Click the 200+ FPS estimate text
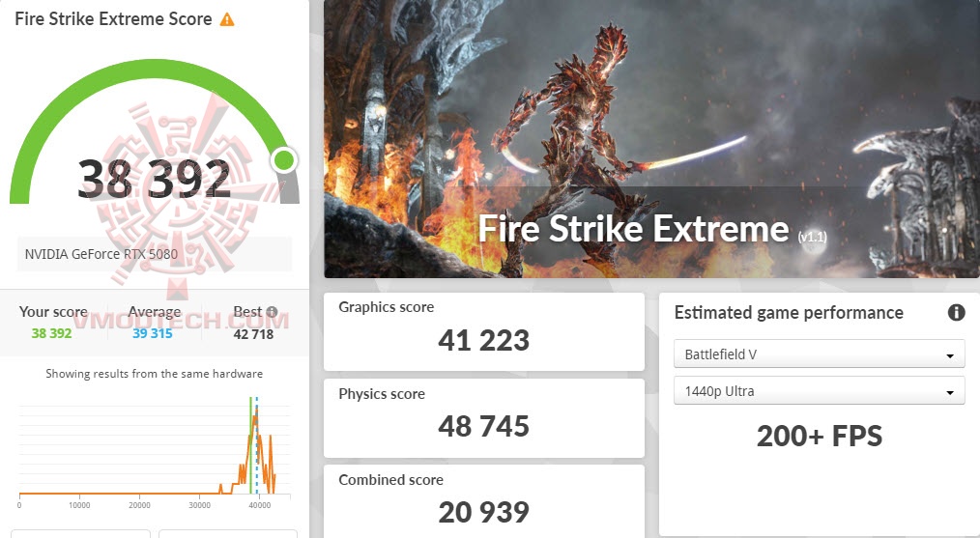This screenshot has height=538, width=980. [x=820, y=437]
